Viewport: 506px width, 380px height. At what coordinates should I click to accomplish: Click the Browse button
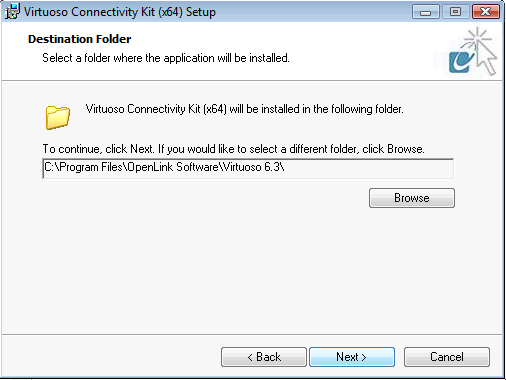[x=412, y=198]
